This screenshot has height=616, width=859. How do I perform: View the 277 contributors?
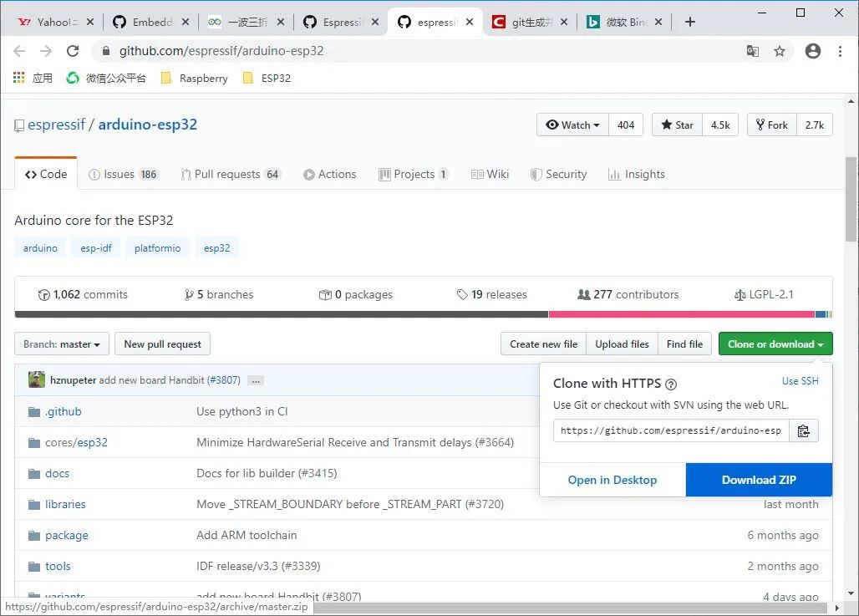628,295
